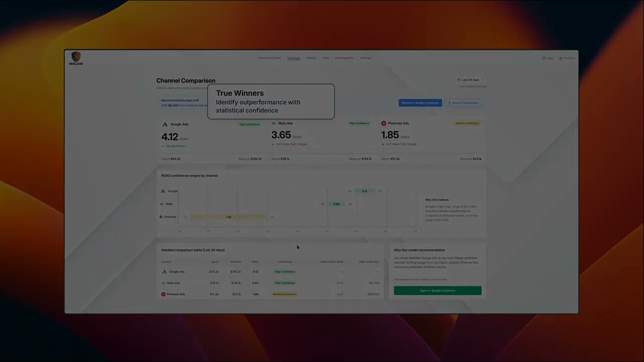Click the green Meta 3.65 range bar
The image size is (644, 362).
(337, 204)
